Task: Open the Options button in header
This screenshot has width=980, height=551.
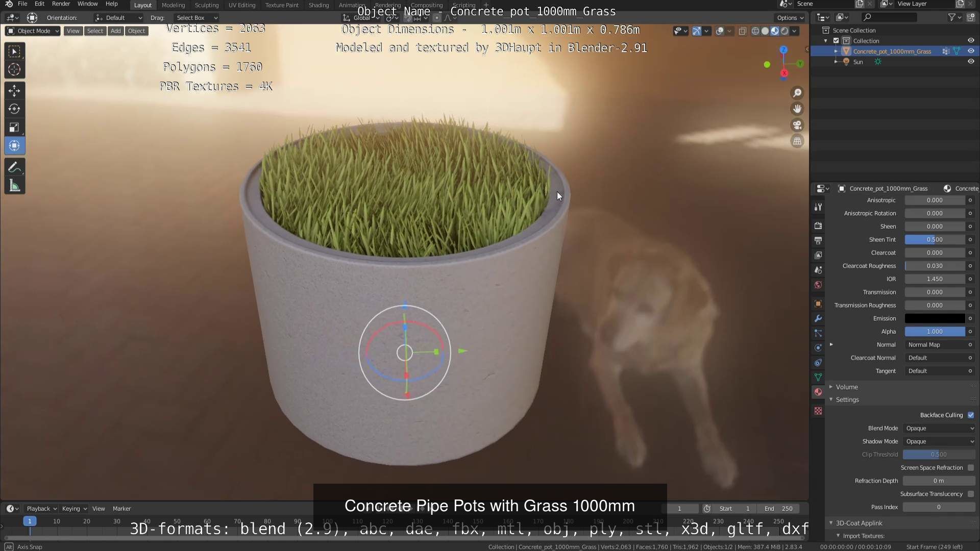Action: coord(790,18)
